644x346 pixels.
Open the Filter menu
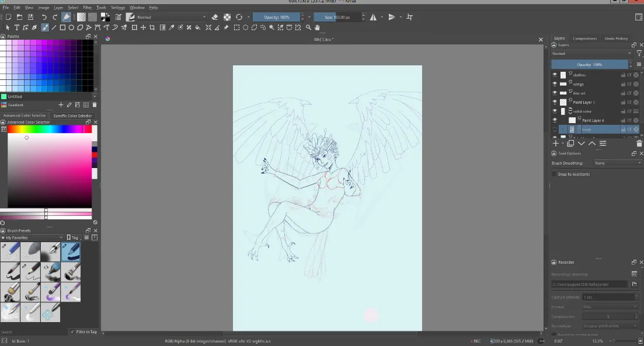(x=88, y=8)
